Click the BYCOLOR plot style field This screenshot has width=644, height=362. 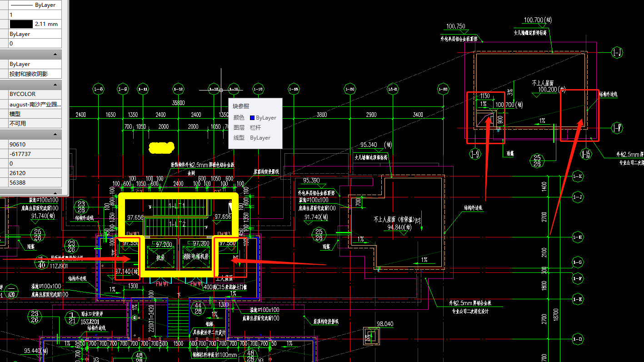point(35,94)
